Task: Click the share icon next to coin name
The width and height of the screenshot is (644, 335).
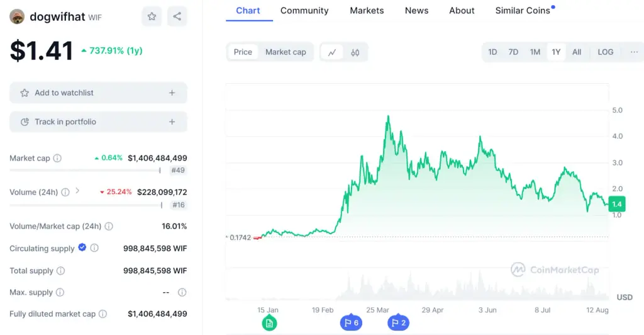Action: coord(177,16)
